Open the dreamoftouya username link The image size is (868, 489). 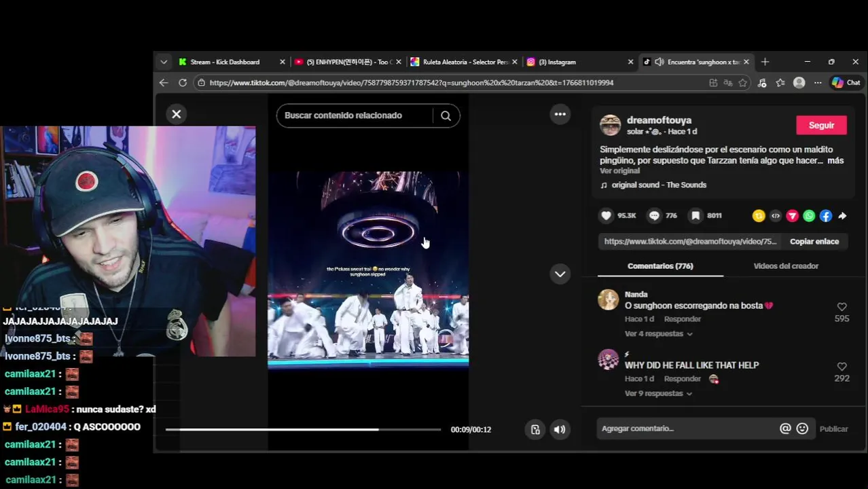pyautogui.click(x=659, y=120)
